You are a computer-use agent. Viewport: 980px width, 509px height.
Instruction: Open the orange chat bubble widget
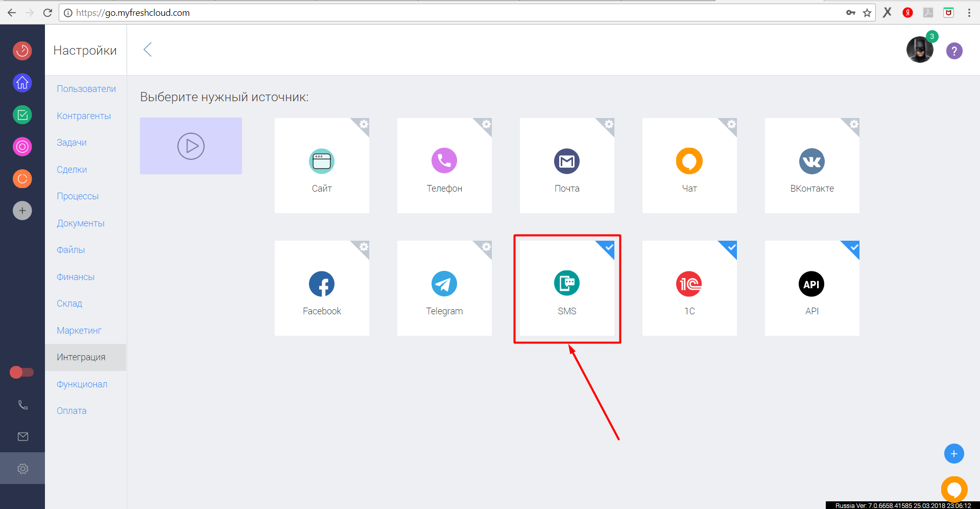click(x=954, y=489)
